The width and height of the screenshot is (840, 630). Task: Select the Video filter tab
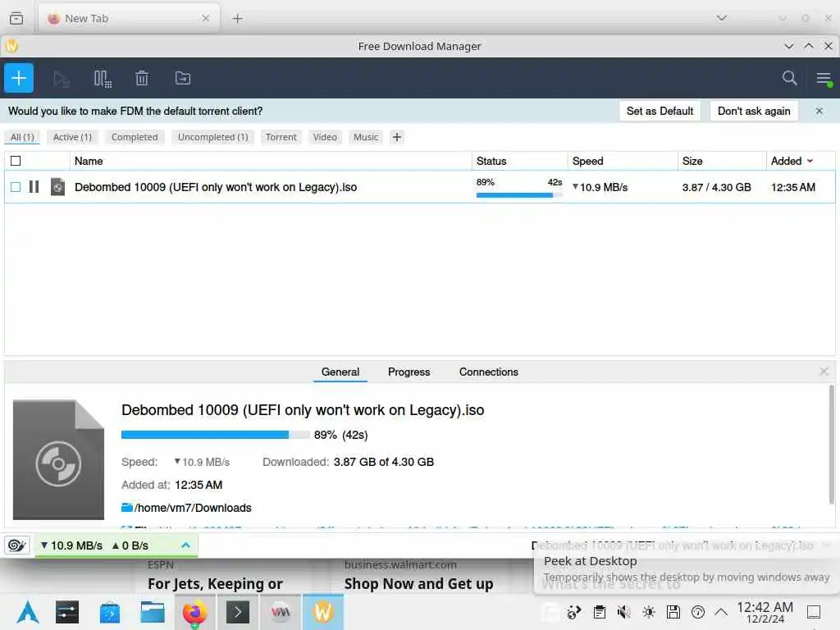tap(325, 137)
